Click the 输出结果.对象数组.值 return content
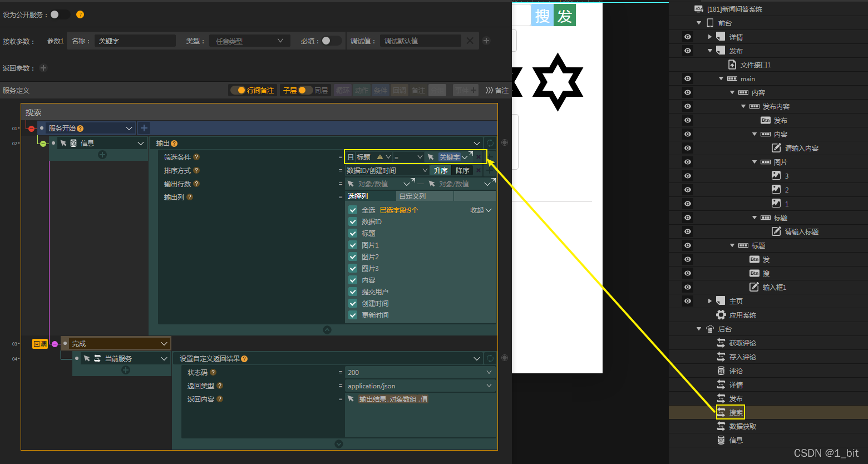The width and height of the screenshot is (868, 464). (x=393, y=399)
